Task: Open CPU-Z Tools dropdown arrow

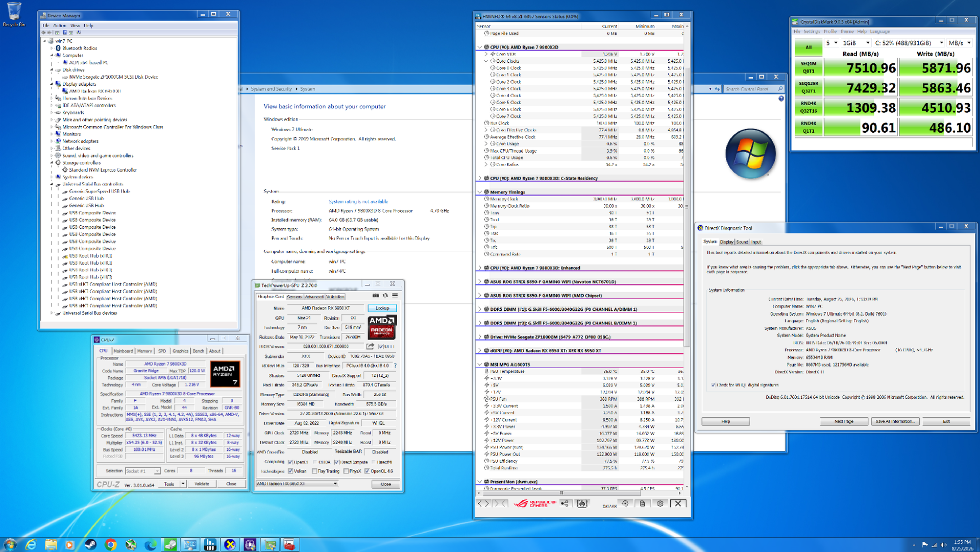Action: pyautogui.click(x=183, y=484)
